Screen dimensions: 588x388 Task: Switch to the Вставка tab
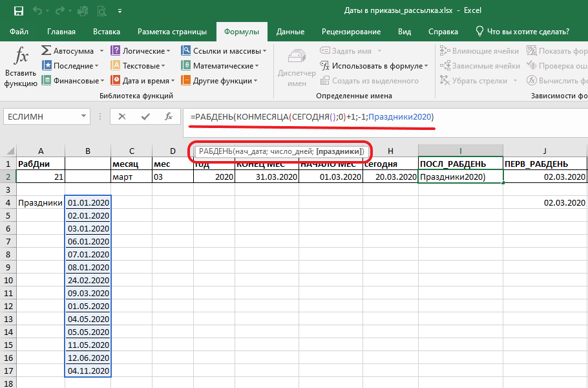[x=107, y=32]
